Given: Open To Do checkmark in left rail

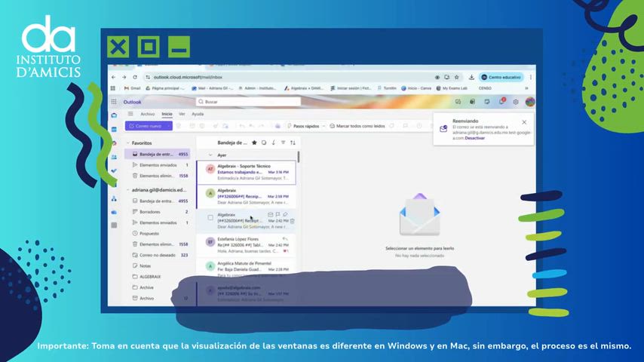Looking at the screenshot, I should (114, 170).
